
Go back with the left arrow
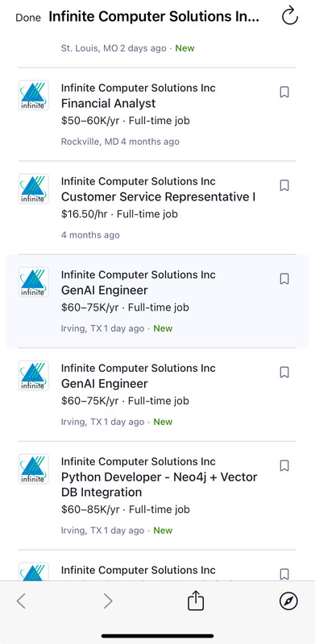tap(22, 601)
